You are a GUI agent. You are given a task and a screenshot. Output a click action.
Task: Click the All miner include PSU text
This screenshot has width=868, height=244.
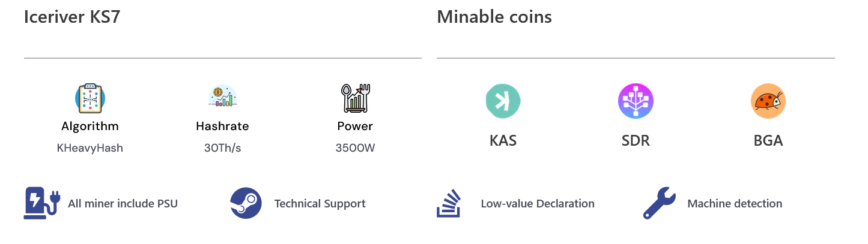pos(123,204)
